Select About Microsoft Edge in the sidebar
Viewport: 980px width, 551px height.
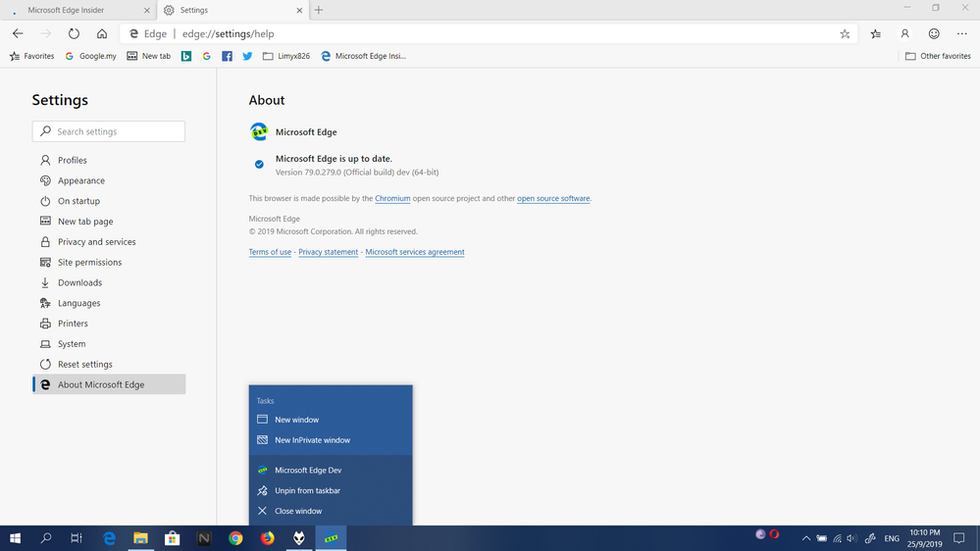tap(109, 385)
